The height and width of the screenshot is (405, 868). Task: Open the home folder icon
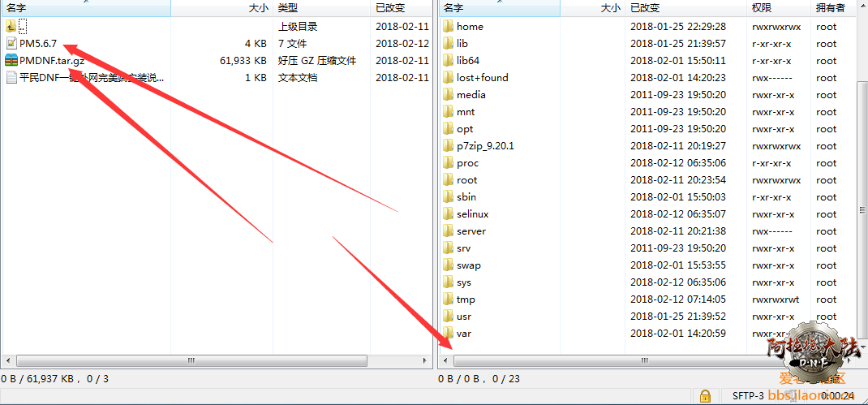coord(449,26)
